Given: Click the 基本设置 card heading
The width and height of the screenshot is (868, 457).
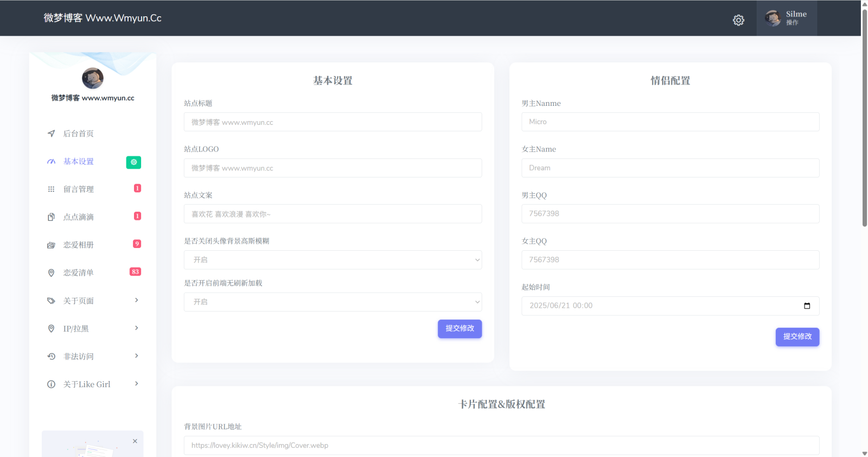Looking at the screenshot, I should point(333,81).
